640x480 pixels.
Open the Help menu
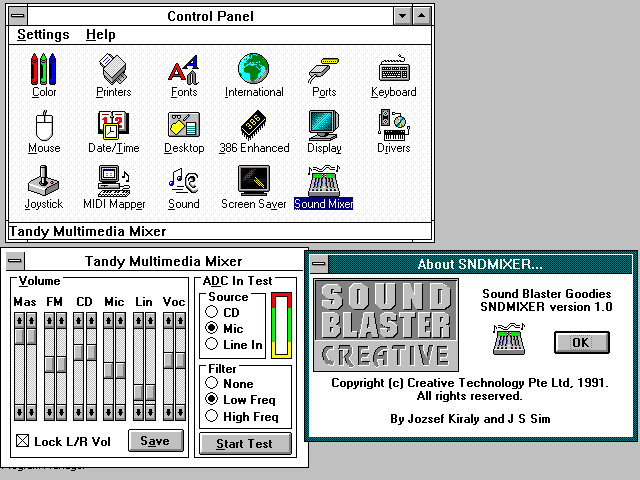tap(101, 35)
